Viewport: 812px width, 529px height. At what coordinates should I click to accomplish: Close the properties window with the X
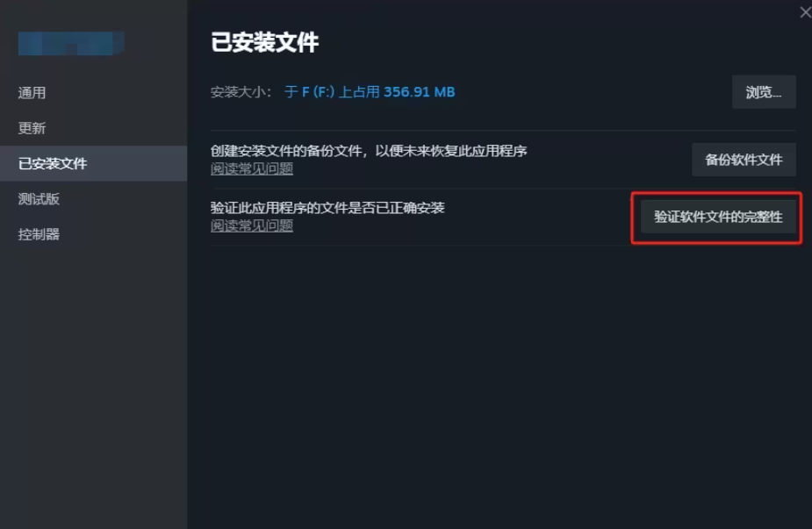click(805, 12)
